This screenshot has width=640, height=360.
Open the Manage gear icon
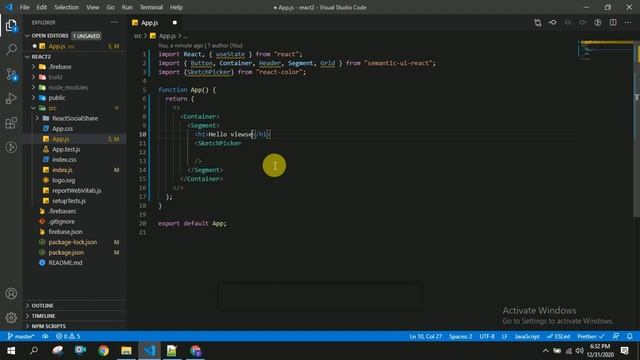click(11, 317)
